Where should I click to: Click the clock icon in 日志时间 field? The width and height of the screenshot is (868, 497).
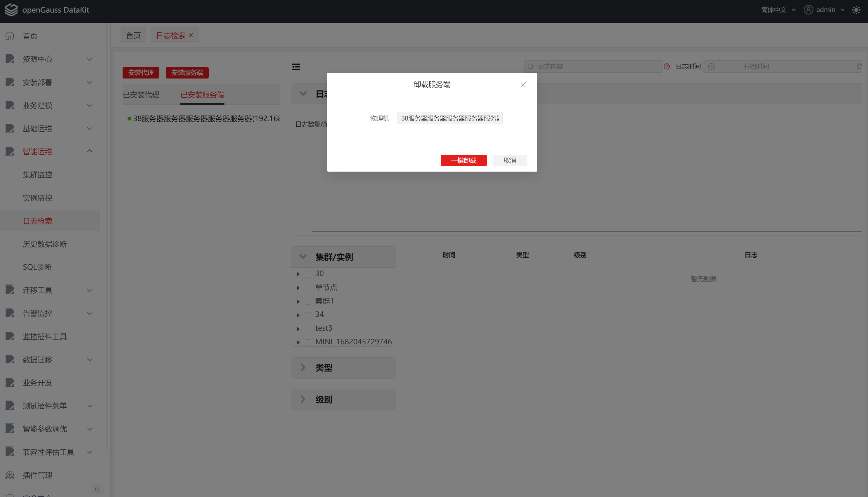tap(711, 67)
